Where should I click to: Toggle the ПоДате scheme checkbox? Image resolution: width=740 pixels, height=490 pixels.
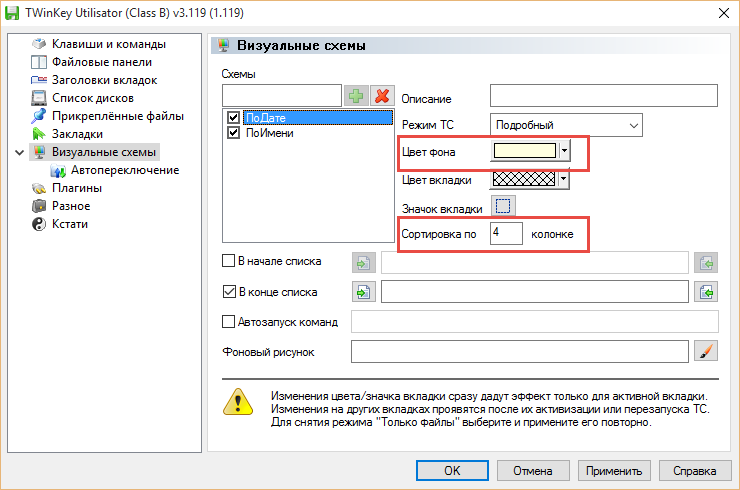[234, 117]
